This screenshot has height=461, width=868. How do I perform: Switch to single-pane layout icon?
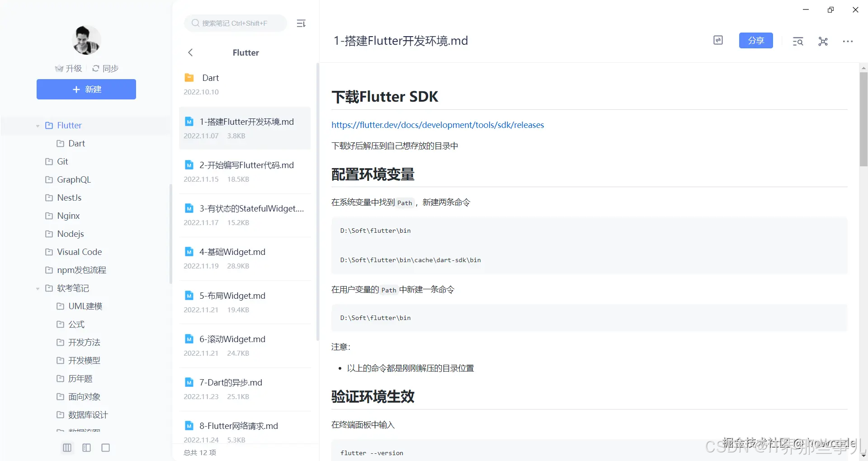(105, 447)
